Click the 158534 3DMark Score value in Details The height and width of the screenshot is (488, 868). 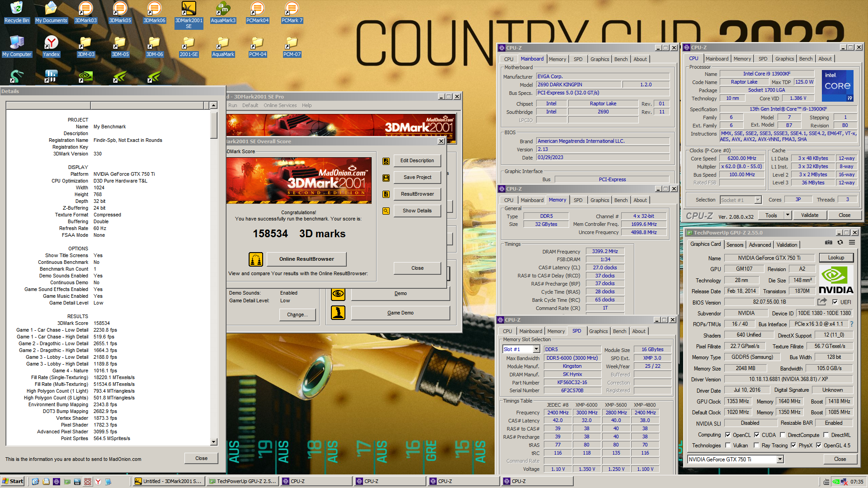tap(101, 324)
